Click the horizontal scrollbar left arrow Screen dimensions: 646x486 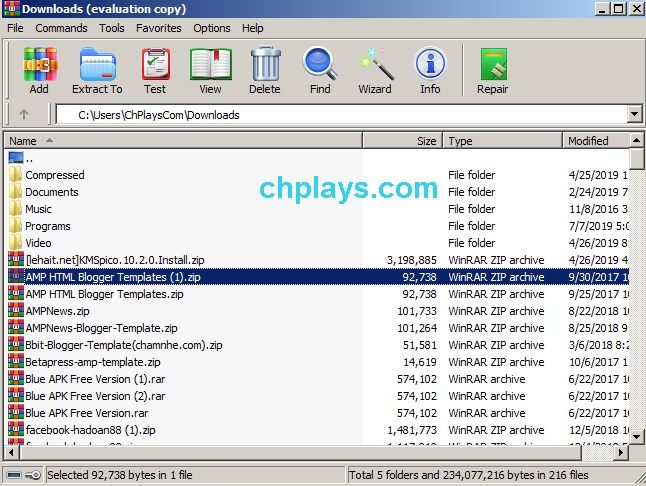point(11,453)
